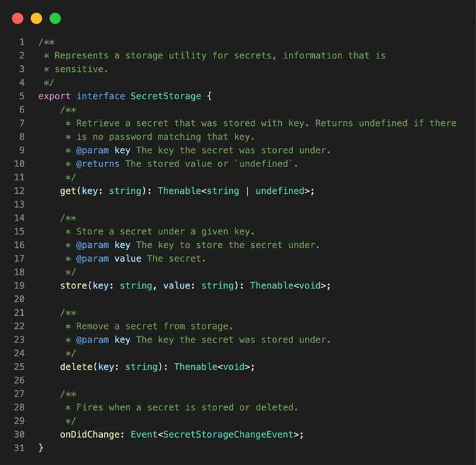Viewport: 476px width, 465px height.
Task: Click the "@param" tag on line 23
Action: coord(92,340)
